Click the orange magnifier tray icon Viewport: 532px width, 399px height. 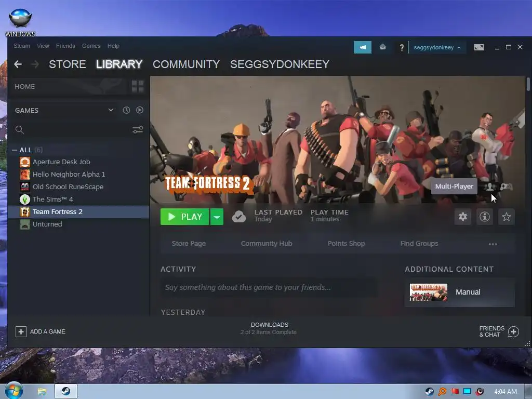442,392
